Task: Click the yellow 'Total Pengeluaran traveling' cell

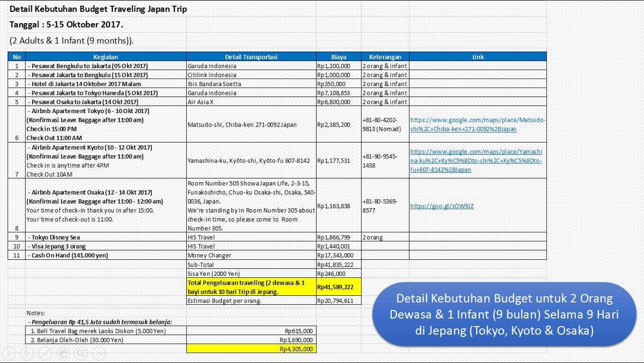Action: (x=251, y=287)
